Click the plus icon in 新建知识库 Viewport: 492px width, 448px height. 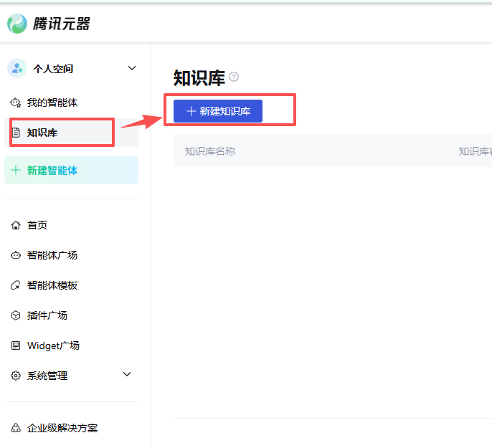(x=191, y=111)
